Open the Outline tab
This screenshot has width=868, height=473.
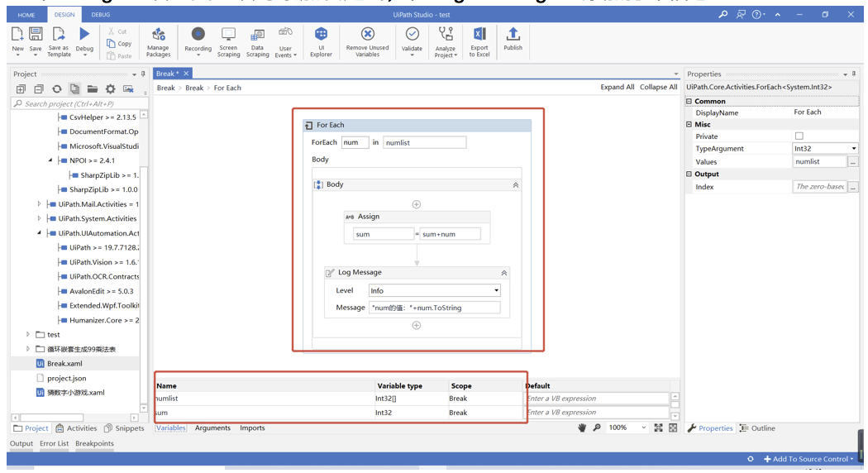(758, 428)
